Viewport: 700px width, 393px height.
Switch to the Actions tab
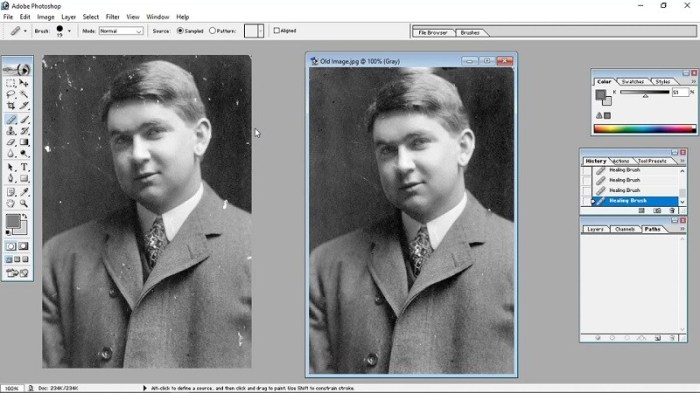(x=621, y=161)
